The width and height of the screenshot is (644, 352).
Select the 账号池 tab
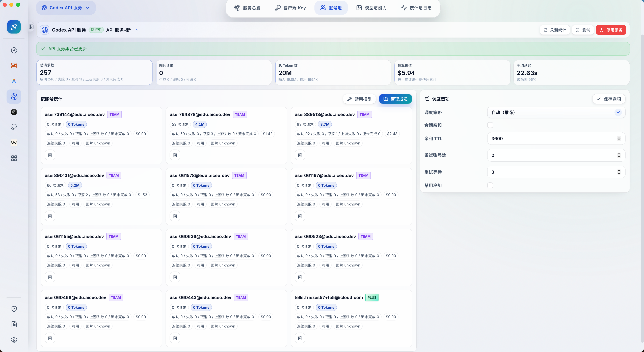pos(331,8)
